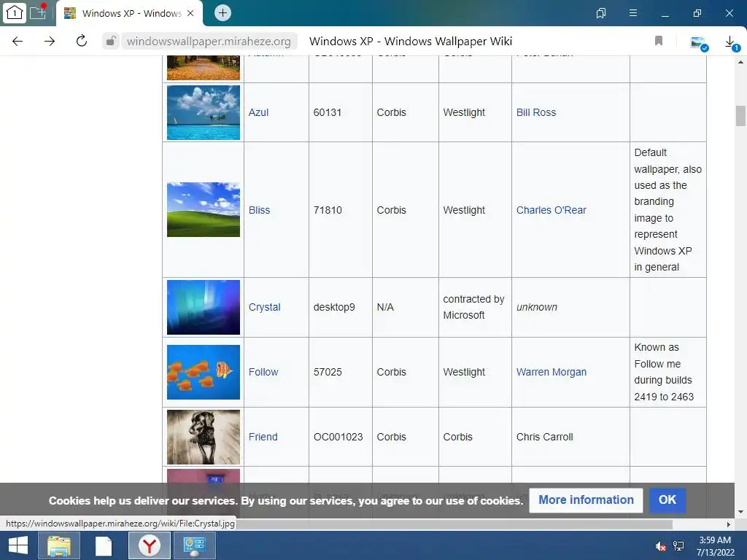Open the Azul wallpaper link

[x=259, y=112]
